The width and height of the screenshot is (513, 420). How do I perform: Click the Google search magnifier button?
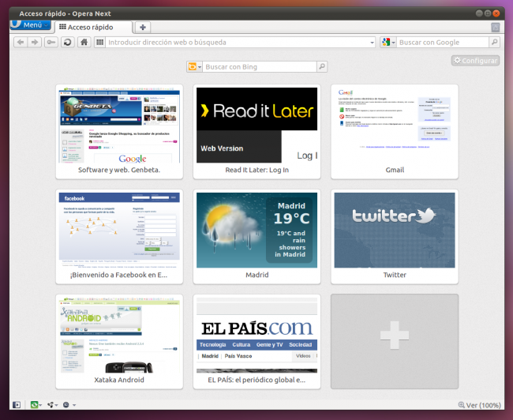[x=494, y=42]
